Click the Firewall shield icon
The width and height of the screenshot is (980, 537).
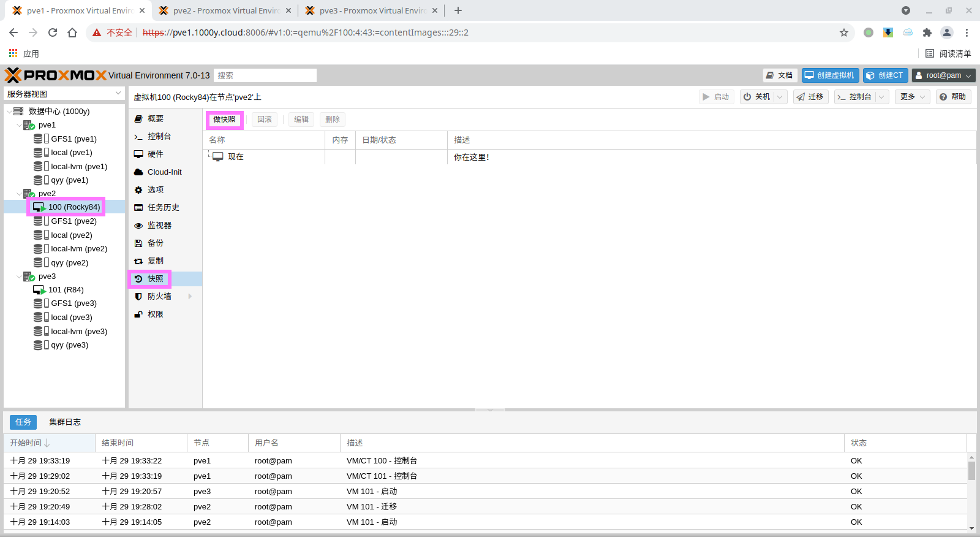pyautogui.click(x=138, y=297)
